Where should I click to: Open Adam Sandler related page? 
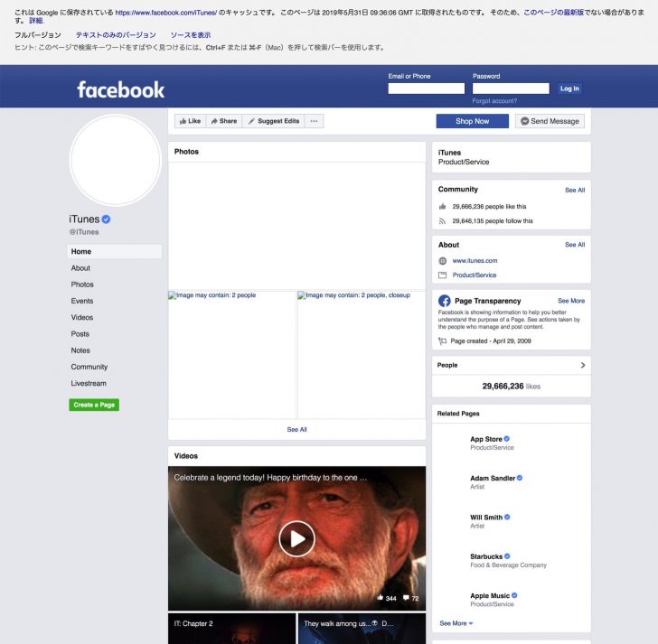pos(493,478)
